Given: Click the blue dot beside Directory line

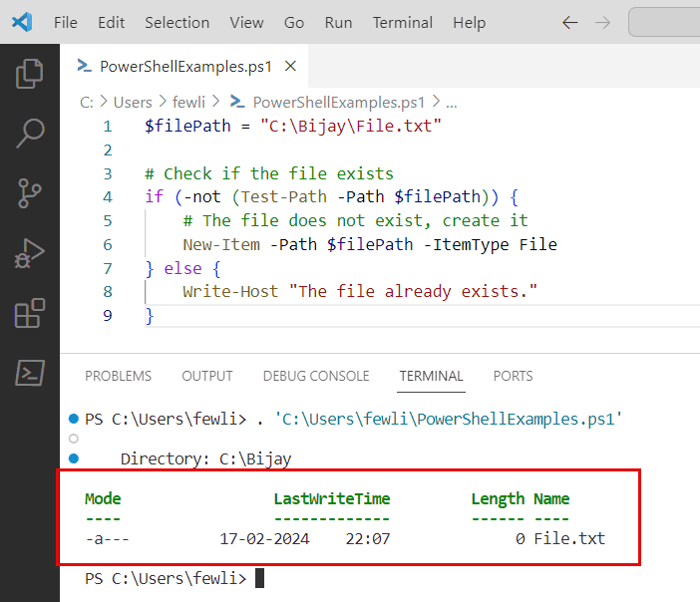Looking at the screenshot, I should (x=74, y=458).
